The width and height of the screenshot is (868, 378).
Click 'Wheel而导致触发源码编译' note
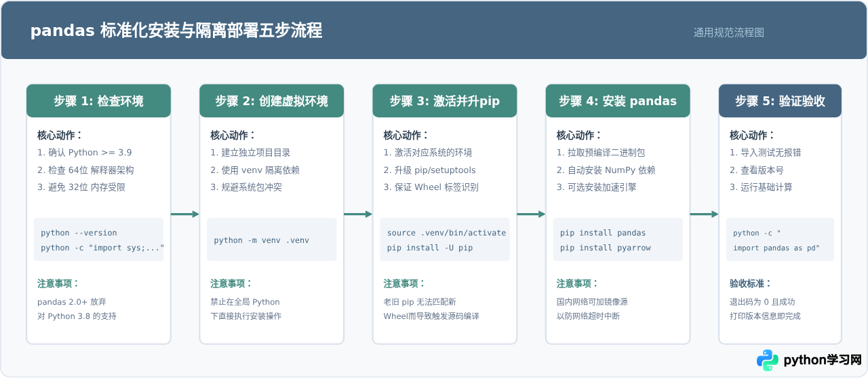pyautogui.click(x=431, y=316)
